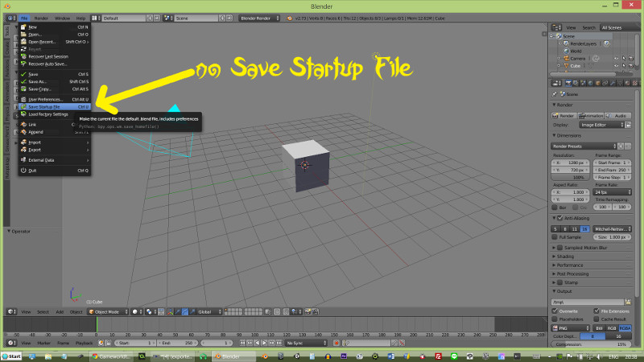Toggle the preview range clock icon in timeline
Viewport: 644px width, 362px height.
(101, 343)
